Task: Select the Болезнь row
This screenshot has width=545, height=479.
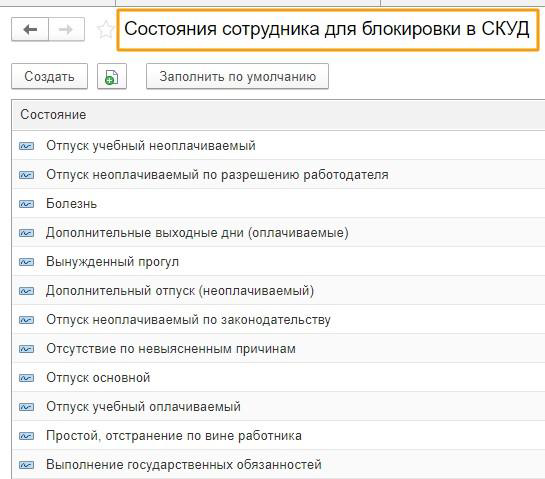Action: (278, 204)
